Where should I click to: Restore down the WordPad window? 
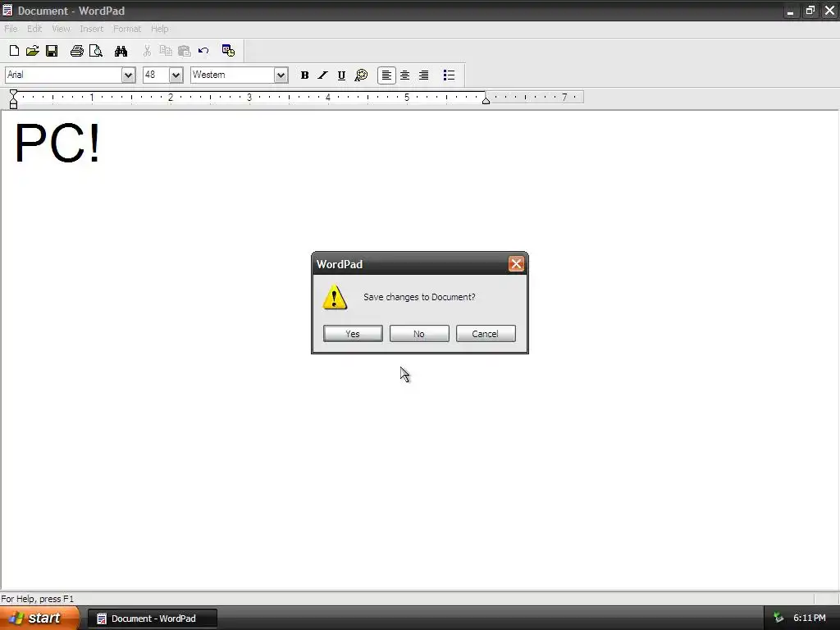point(810,11)
